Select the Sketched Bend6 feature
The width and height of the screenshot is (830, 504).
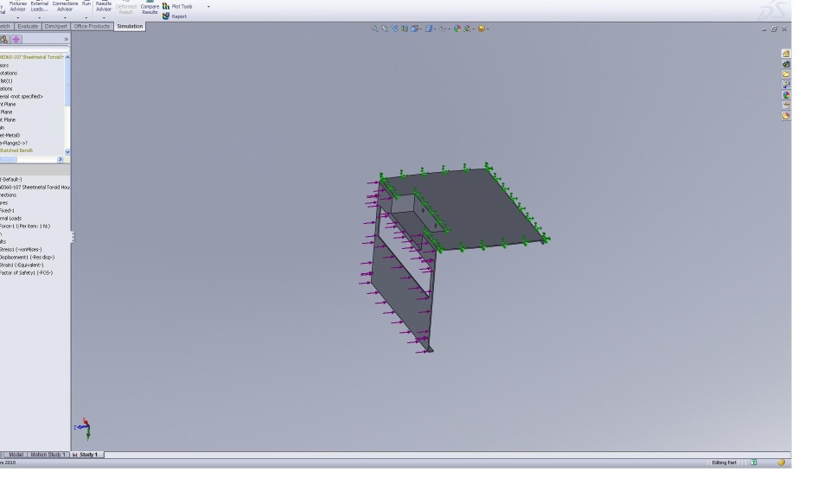pyautogui.click(x=16, y=150)
